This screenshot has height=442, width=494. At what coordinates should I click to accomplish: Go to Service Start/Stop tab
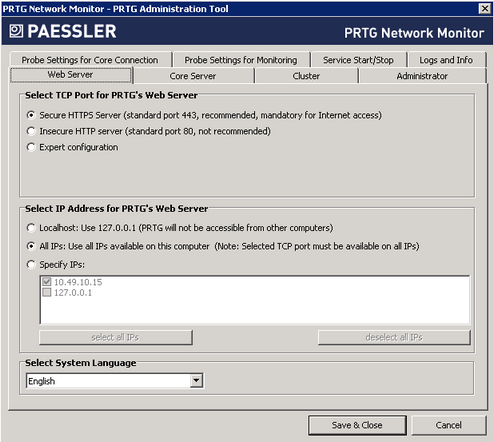358,60
